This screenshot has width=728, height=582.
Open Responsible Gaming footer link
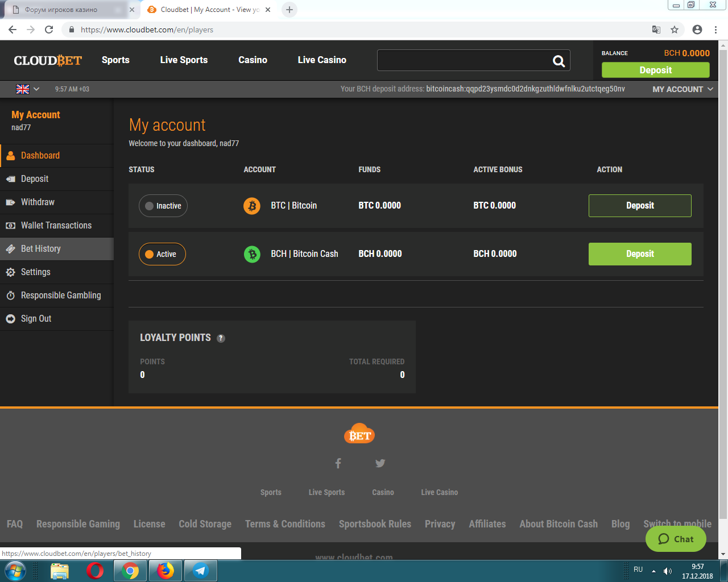click(78, 524)
